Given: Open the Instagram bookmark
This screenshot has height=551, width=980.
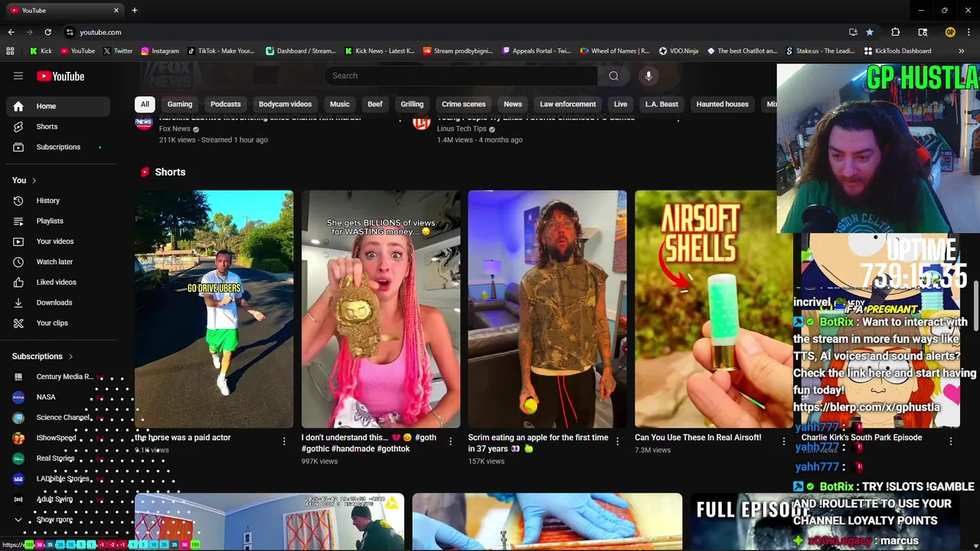Looking at the screenshot, I should (x=158, y=51).
